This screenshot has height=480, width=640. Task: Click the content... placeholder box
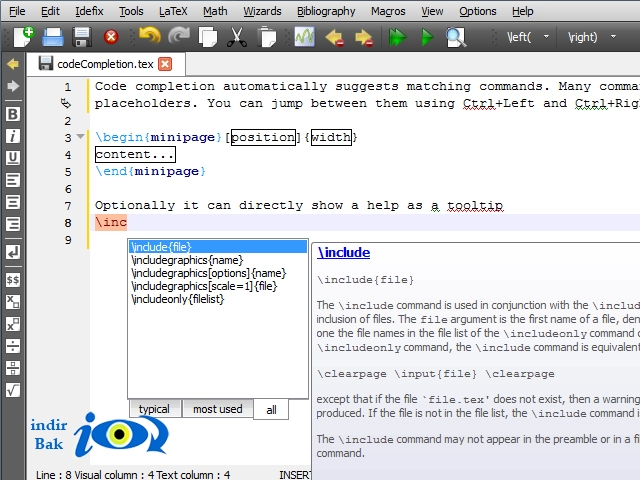135,154
